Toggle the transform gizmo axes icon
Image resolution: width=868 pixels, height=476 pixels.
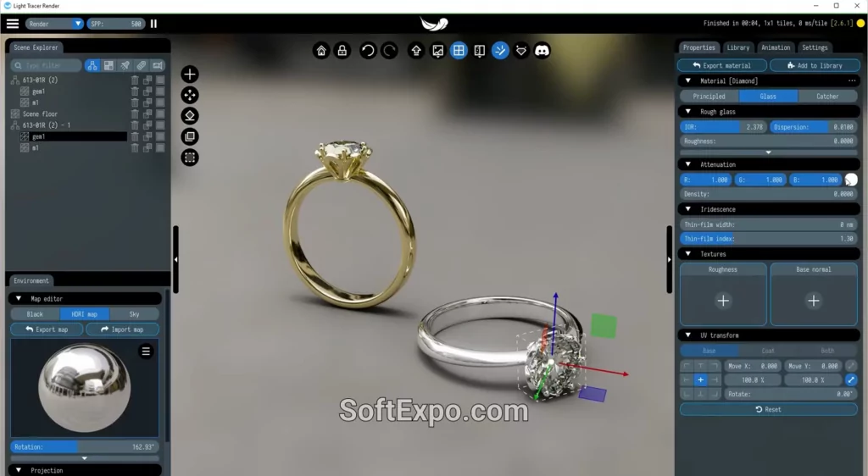click(x=500, y=51)
